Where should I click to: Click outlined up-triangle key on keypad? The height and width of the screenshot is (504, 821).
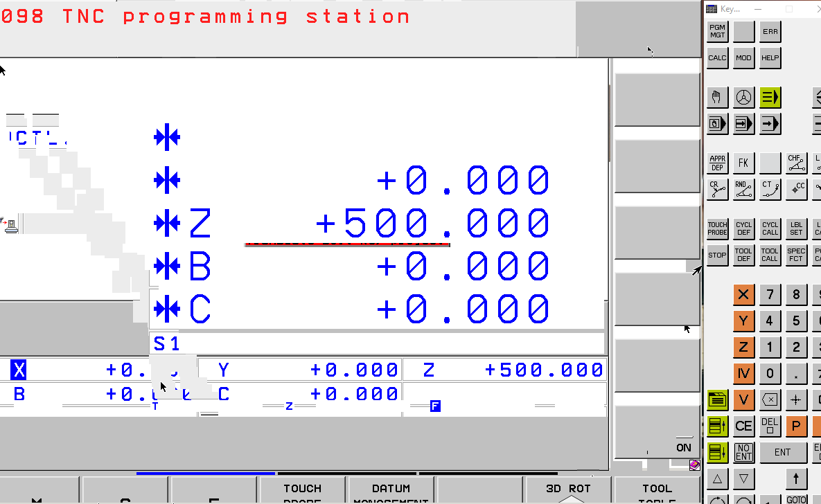pyautogui.click(x=717, y=479)
